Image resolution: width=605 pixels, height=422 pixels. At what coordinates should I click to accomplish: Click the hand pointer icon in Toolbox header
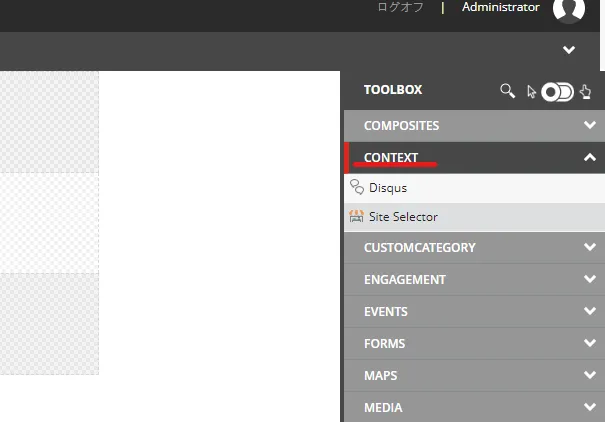click(585, 92)
